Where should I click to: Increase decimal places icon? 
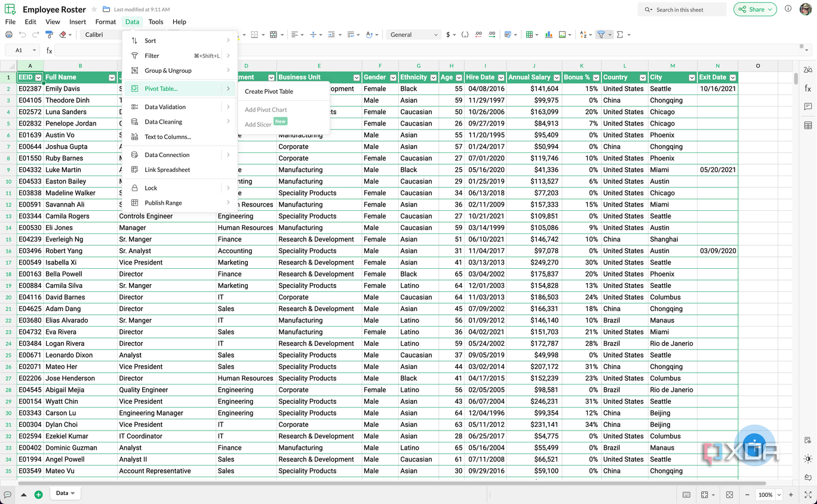pos(492,35)
